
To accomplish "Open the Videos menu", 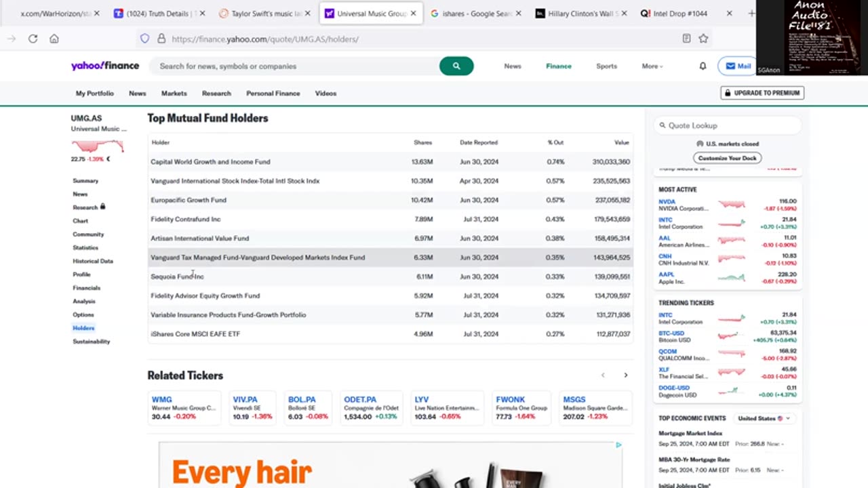I will coord(325,94).
